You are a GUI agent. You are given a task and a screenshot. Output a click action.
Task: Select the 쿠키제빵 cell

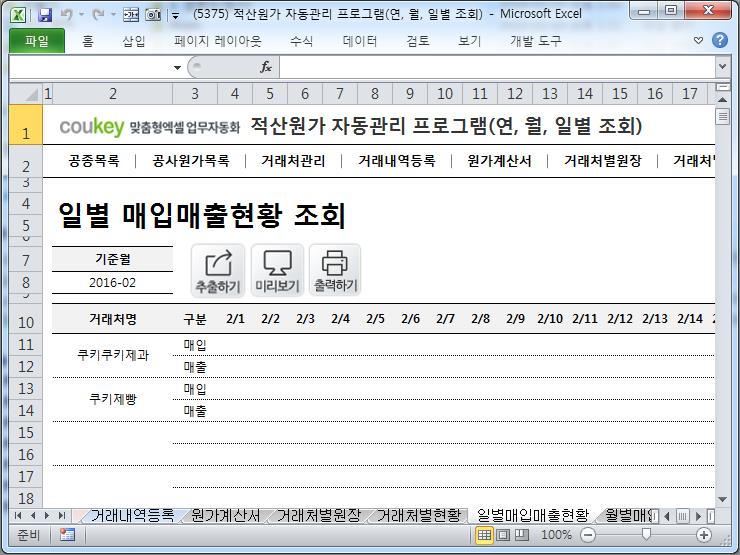[x=112, y=399]
